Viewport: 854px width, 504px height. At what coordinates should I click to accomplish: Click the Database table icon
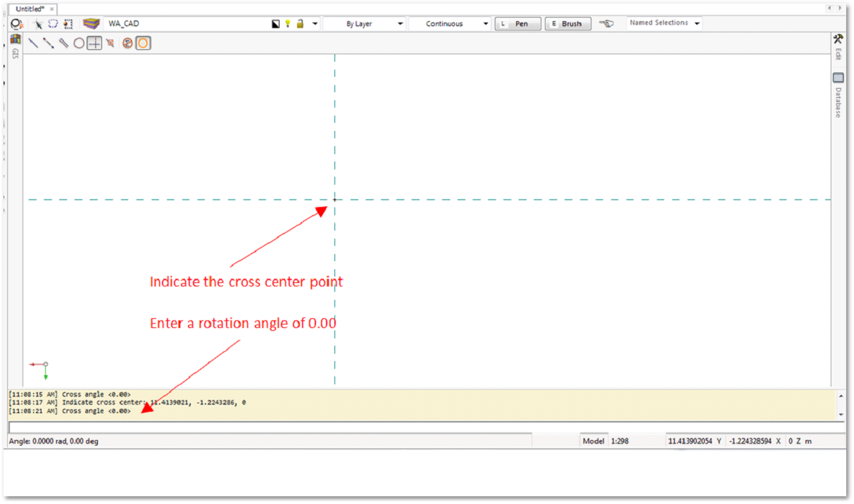pos(838,78)
